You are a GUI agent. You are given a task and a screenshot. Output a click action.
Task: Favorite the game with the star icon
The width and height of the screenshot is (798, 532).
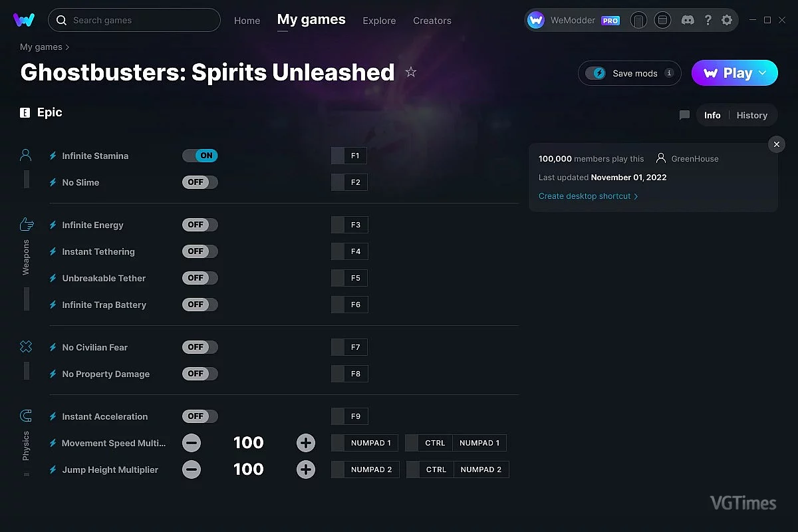coord(411,72)
